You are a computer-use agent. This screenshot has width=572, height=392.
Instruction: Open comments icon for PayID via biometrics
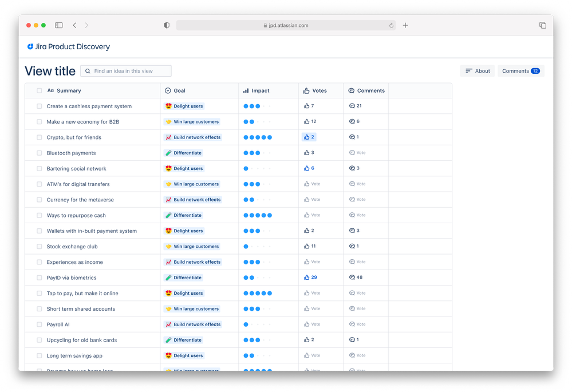point(352,278)
